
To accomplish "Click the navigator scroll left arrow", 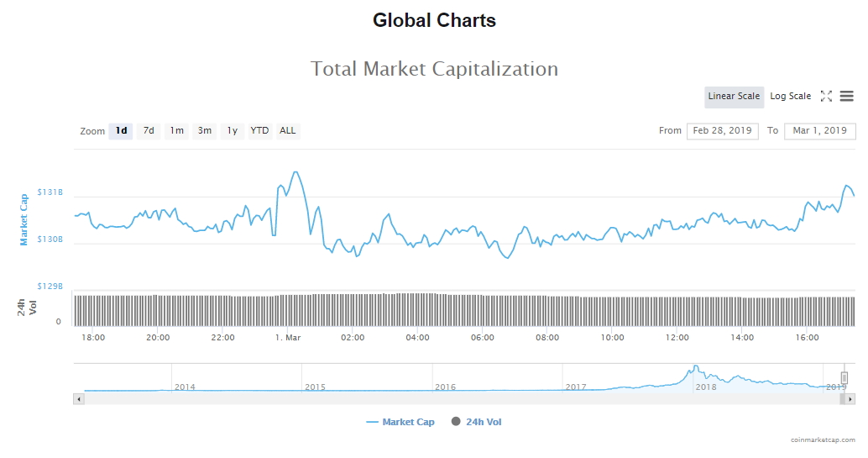I will 80,399.
